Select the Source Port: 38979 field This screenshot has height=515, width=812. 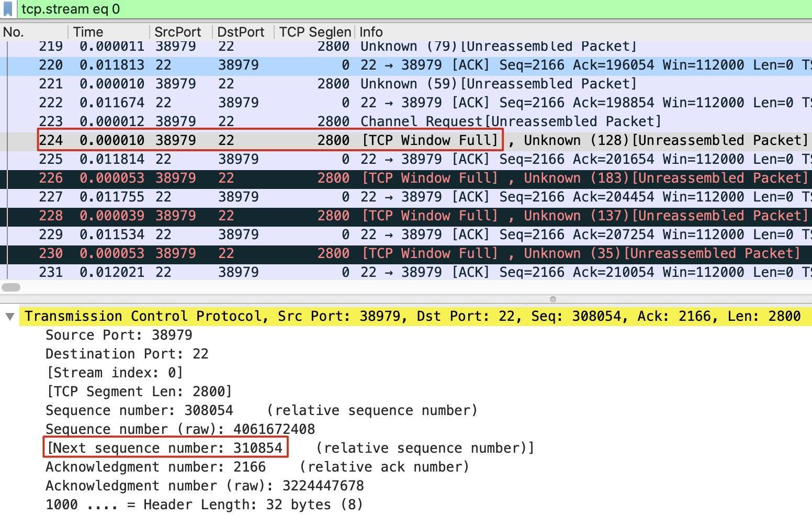pyautogui.click(x=119, y=335)
